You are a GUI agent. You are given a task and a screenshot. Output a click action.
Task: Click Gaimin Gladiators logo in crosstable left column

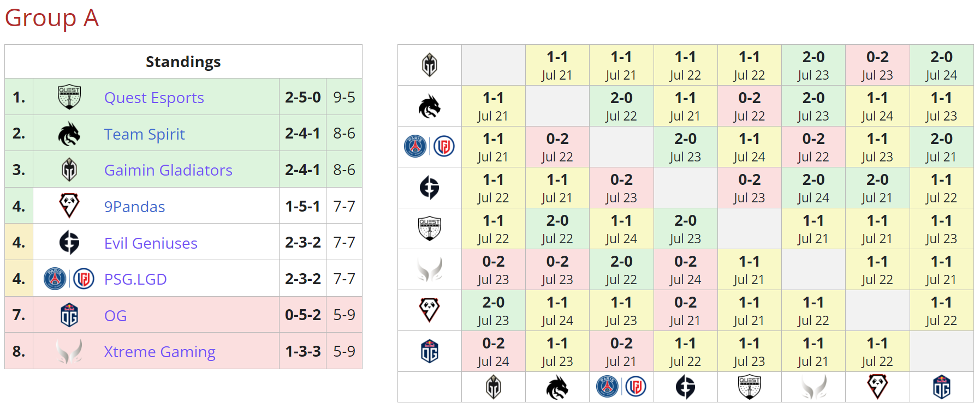pyautogui.click(x=430, y=65)
